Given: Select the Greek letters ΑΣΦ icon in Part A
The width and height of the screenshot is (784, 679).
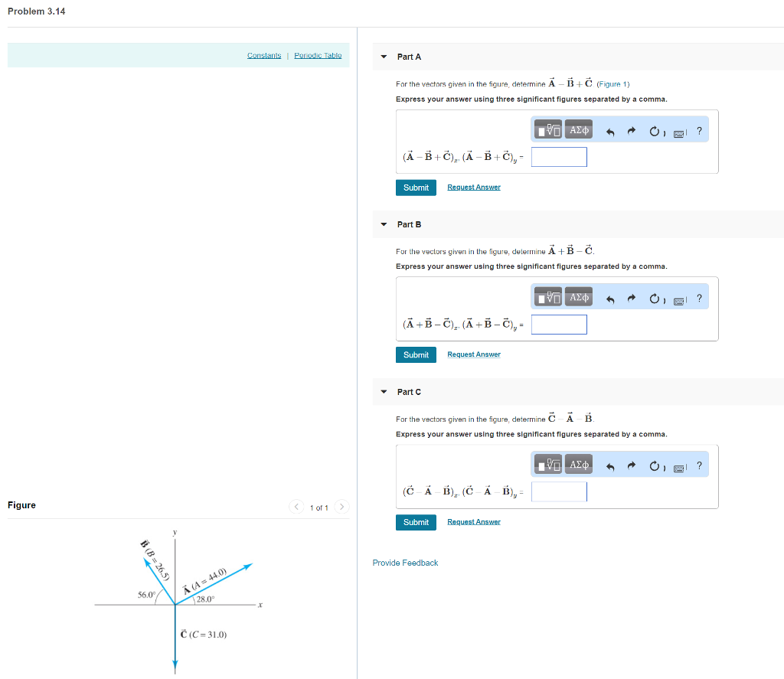Looking at the screenshot, I should 578,129.
